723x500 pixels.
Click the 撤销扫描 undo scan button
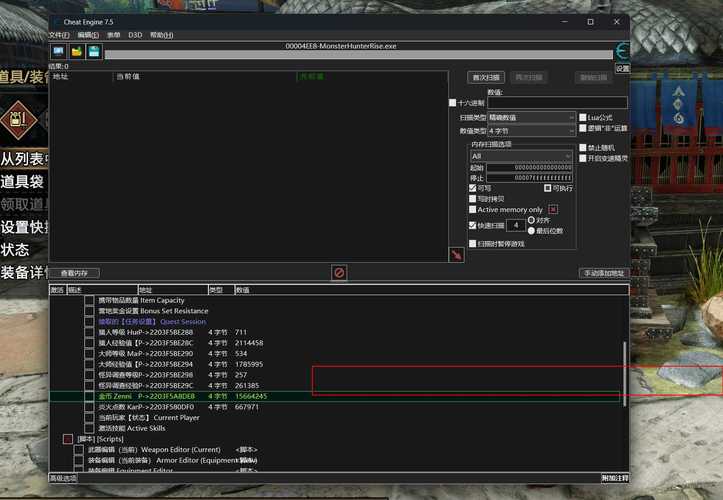click(593, 77)
